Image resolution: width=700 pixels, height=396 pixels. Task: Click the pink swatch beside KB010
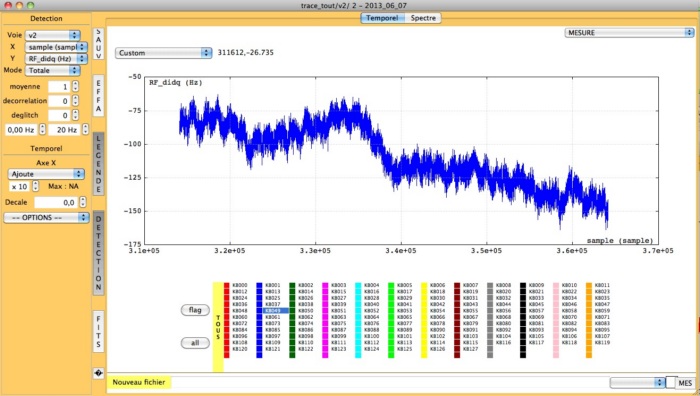click(x=556, y=285)
